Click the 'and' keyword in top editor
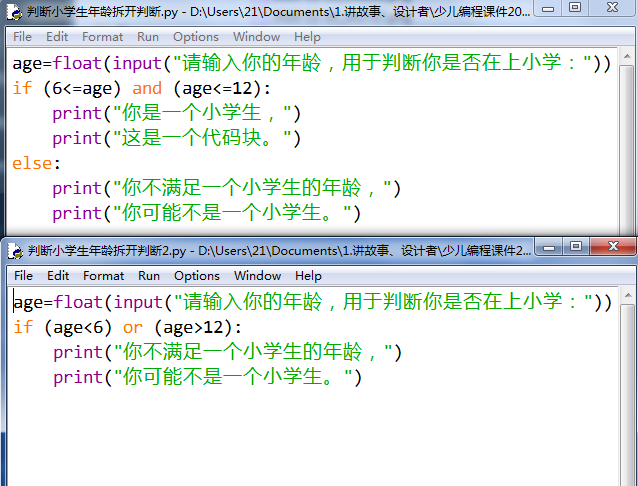Image resolution: width=638 pixels, height=486 pixels. pos(147,88)
